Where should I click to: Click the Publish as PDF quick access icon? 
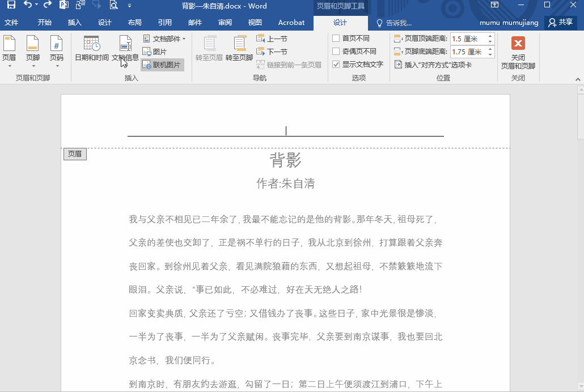[64, 5]
